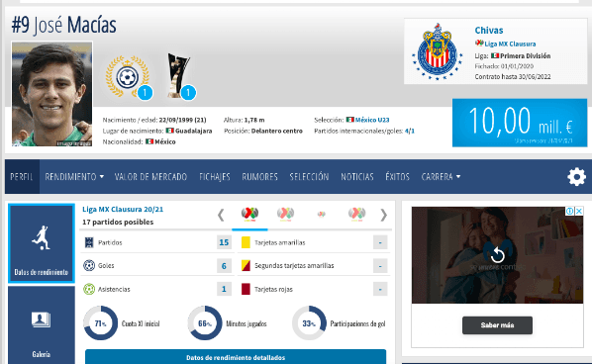Click José Macías profile photo

coord(52,94)
